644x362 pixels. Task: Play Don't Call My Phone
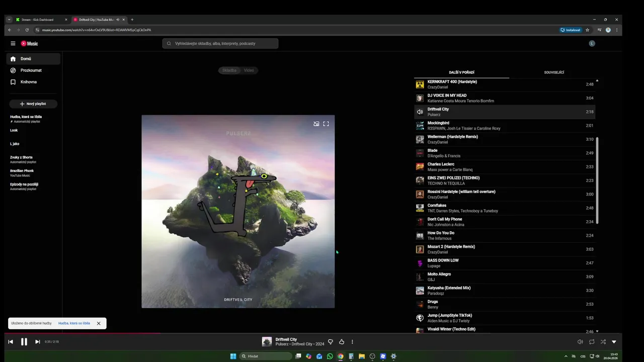click(505, 222)
